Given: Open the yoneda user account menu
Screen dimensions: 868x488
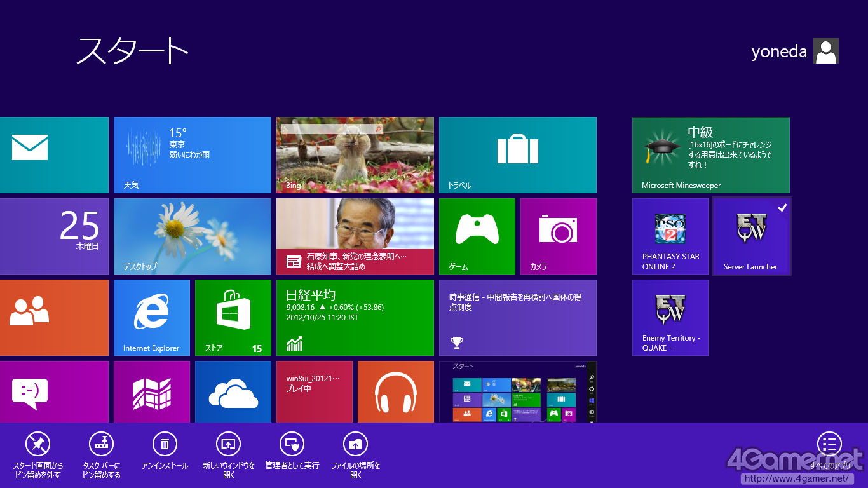Looking at the screenshot, I should pos(795,51).
